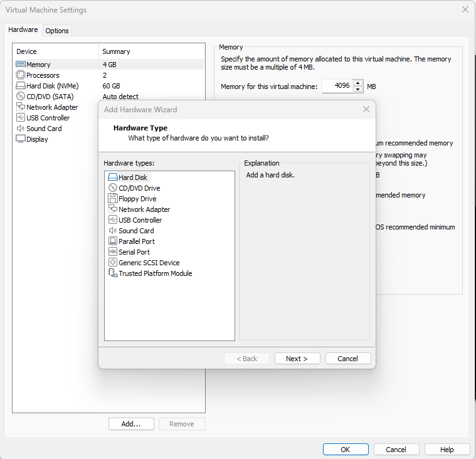
Task: Click the Summary column header
Action: 152,51
